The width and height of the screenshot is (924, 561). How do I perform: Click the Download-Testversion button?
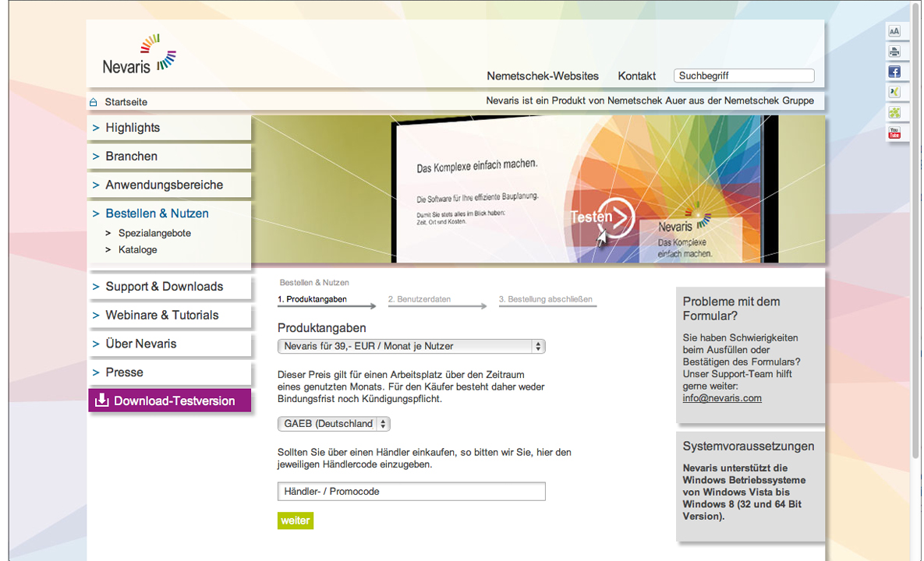click(169, 400)
